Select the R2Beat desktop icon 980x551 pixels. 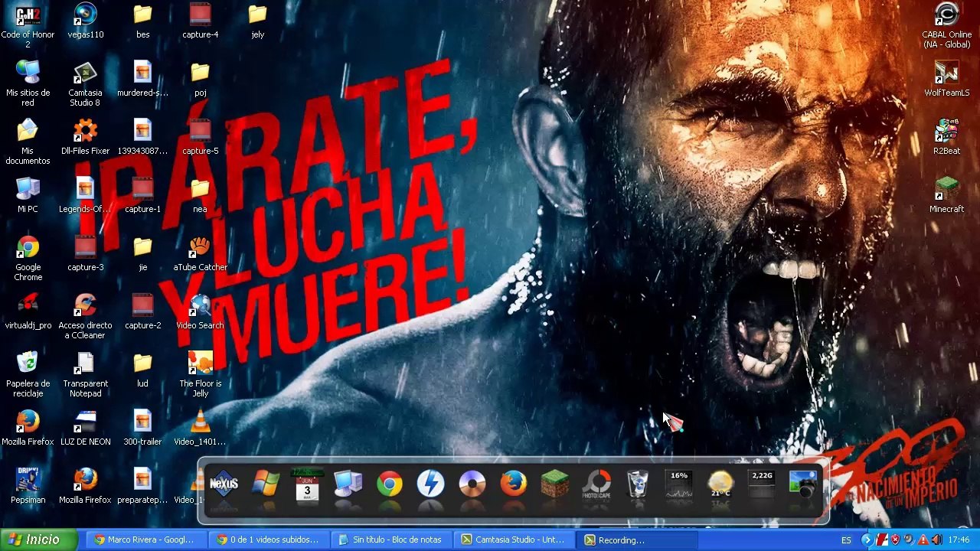[946, 137]
